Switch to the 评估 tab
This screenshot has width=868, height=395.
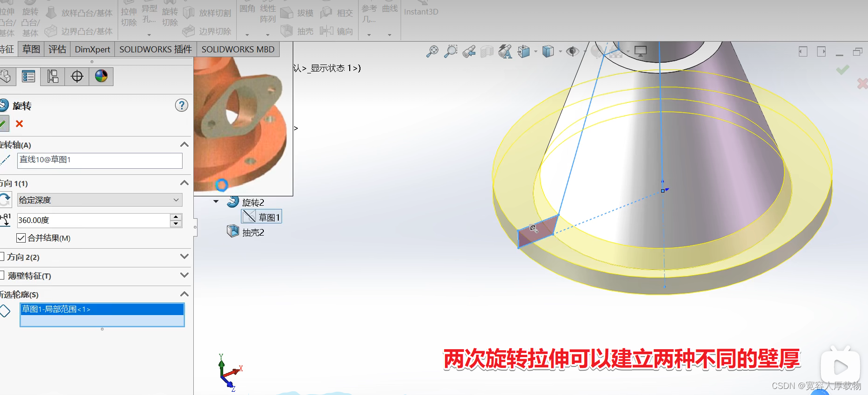click(x=57, y=49)
